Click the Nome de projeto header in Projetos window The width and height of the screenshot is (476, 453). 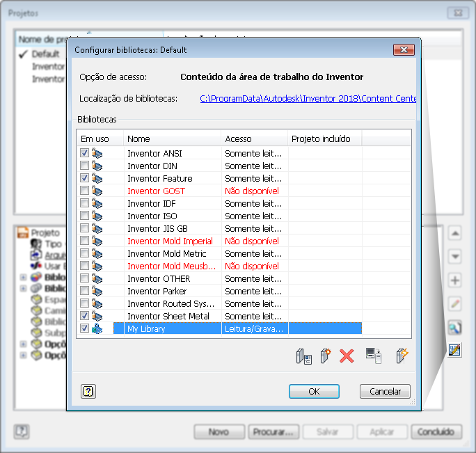[42, 39]
